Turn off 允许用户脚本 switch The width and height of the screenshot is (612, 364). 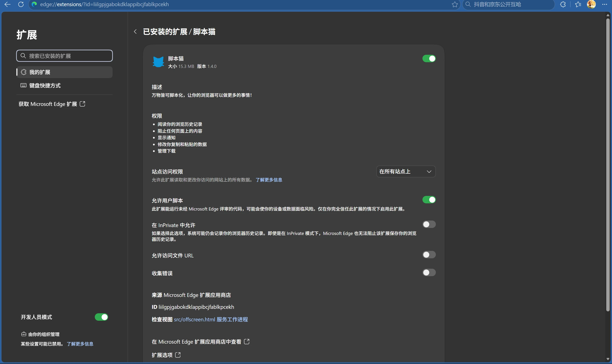click(429, 200)
